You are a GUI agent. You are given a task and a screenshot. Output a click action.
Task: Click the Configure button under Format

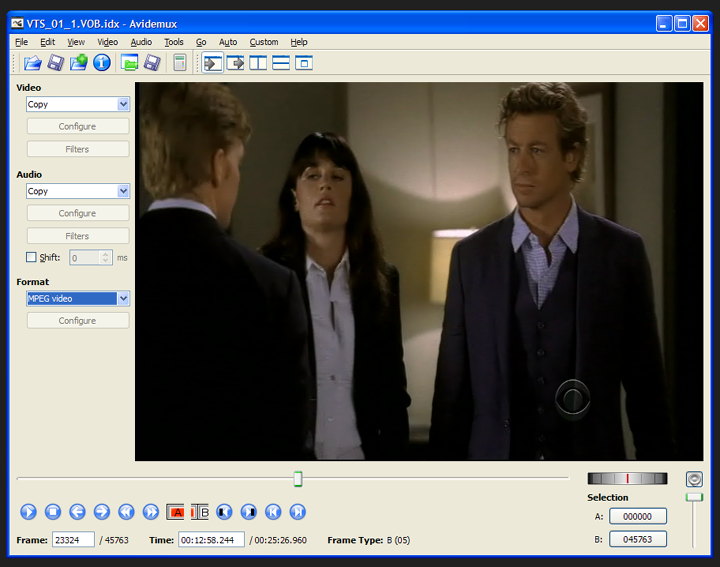[77, 321]
